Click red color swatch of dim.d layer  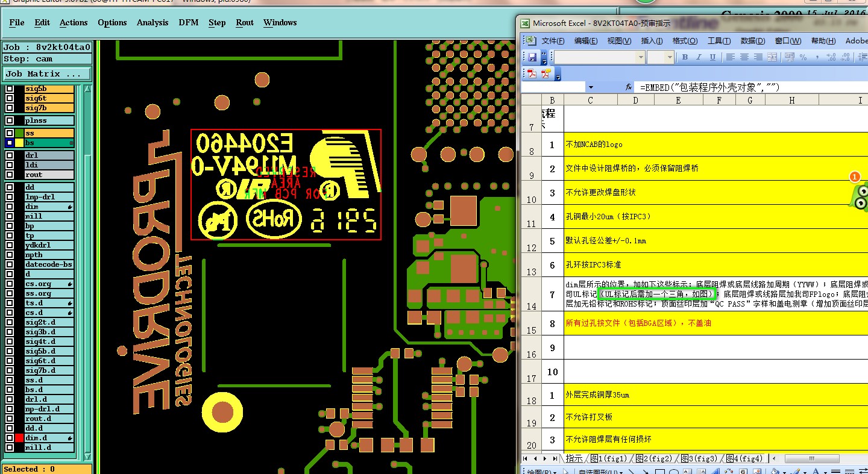pyautogui.click(x=19, y=438)
